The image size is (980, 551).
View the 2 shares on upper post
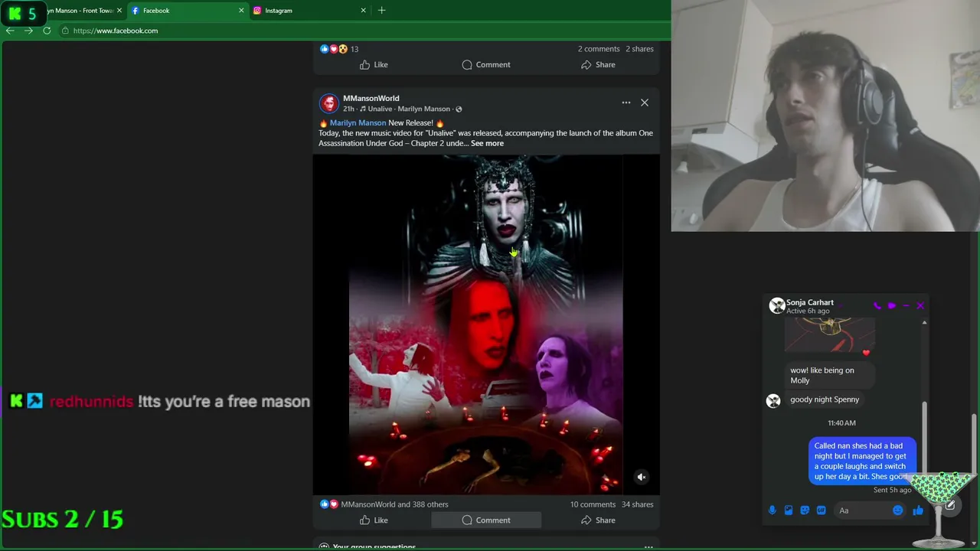(x=639, y=49)
